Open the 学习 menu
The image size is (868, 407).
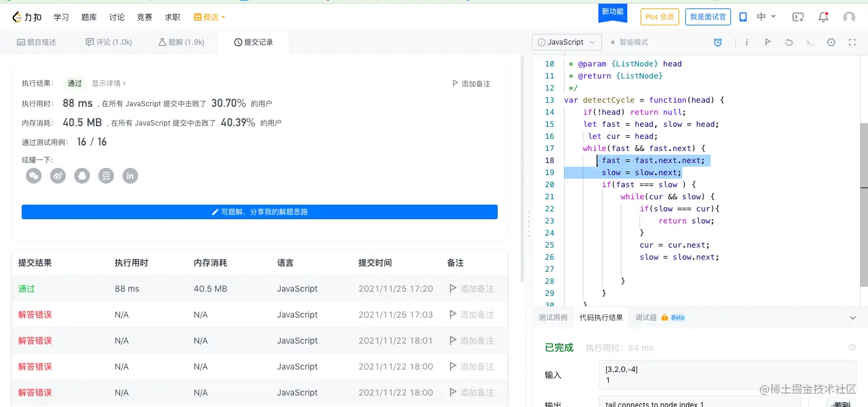tap(62, 18)
